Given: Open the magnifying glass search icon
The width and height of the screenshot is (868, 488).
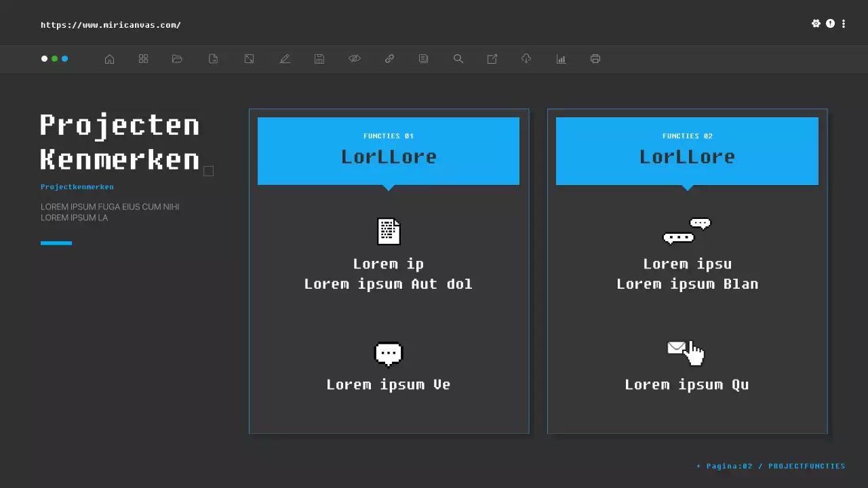Looking at the screenshot, I should coord(458,59).
